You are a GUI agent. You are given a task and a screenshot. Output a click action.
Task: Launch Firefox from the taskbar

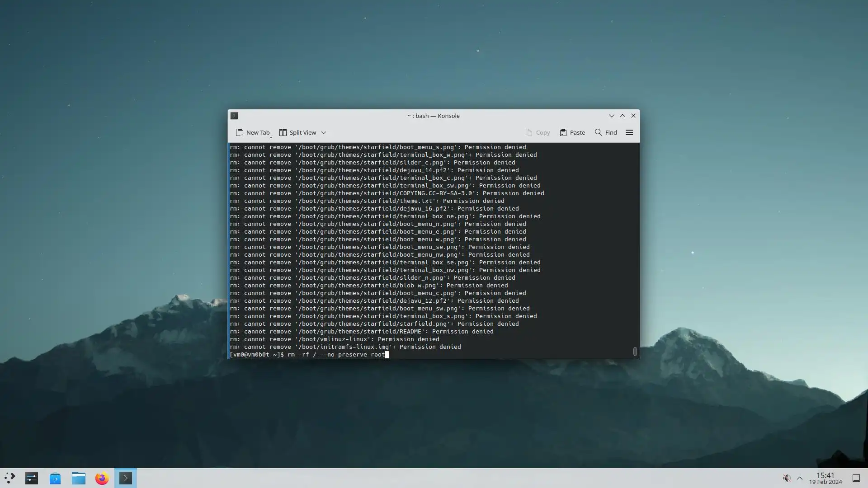(102, 478)
